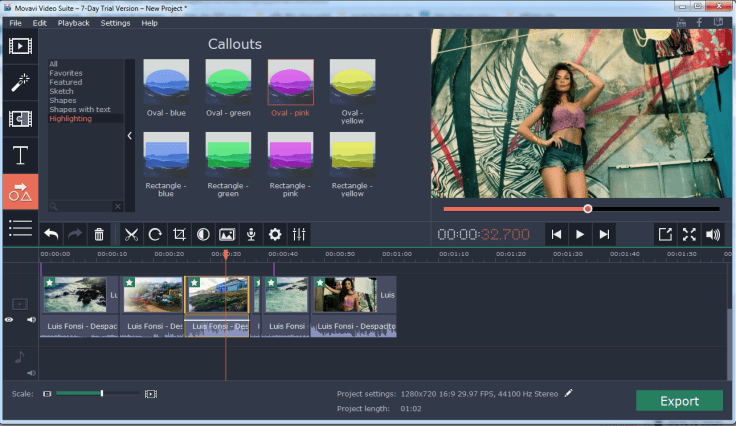This screenshot has width=736, height=426.
Task: Toggle video track visibility eye
Action: 9,320
